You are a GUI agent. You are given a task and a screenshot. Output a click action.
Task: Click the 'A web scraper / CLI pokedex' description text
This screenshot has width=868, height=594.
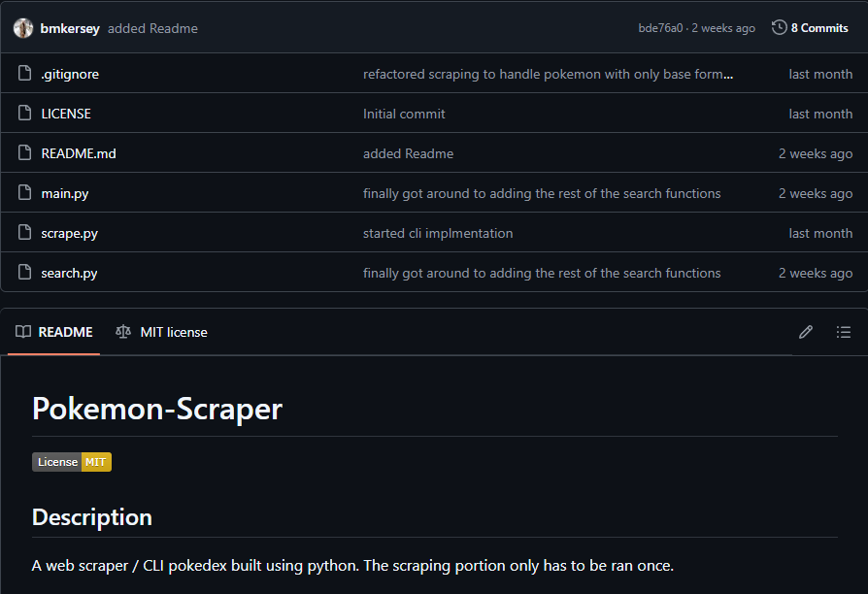pos(352,566)
